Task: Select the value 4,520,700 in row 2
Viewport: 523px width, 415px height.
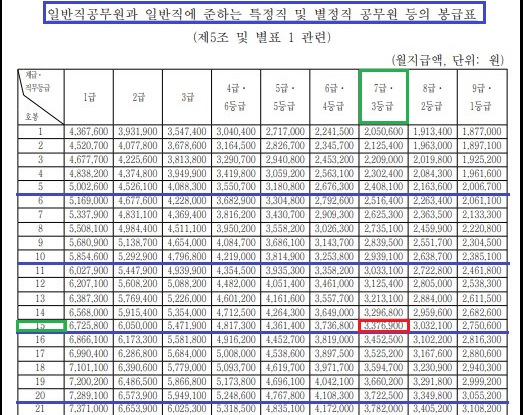Action: (x=89, y=146)
